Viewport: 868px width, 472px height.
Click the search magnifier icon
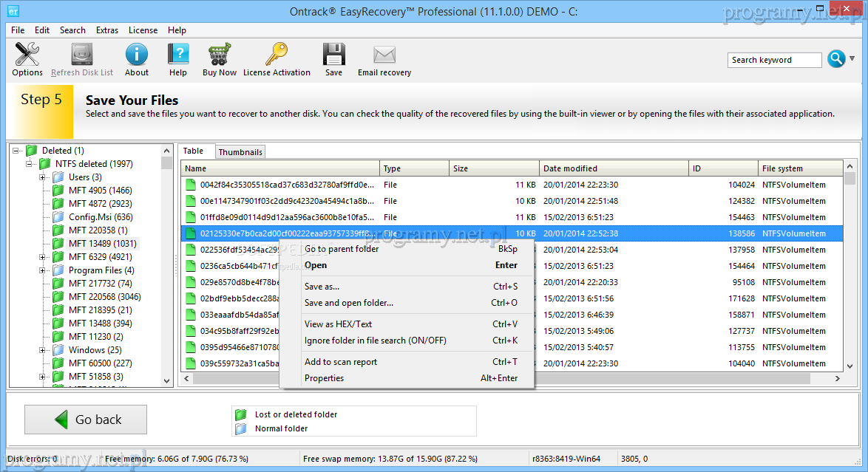[x=835, y=60]
